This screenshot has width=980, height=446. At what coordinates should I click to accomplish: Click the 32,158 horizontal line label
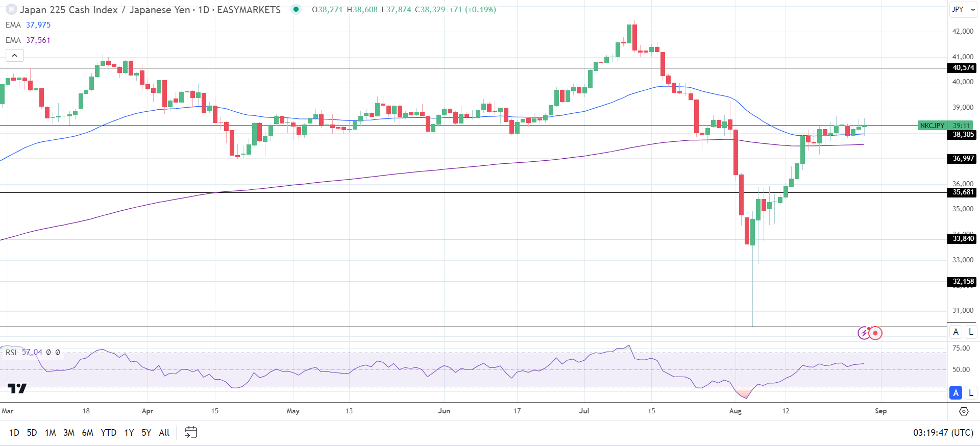pos(963,282)
